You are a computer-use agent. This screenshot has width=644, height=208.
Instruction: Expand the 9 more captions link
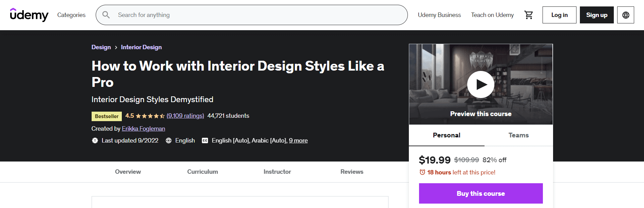point(298,140)
